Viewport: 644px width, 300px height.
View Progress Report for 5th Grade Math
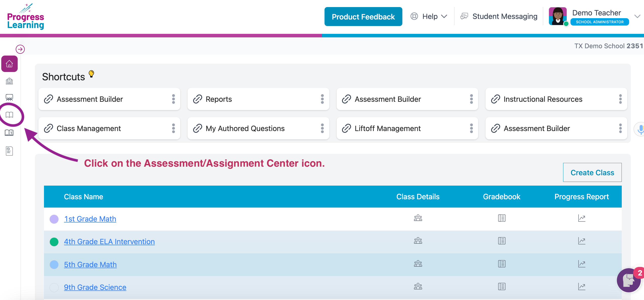[x=582, y=264]
